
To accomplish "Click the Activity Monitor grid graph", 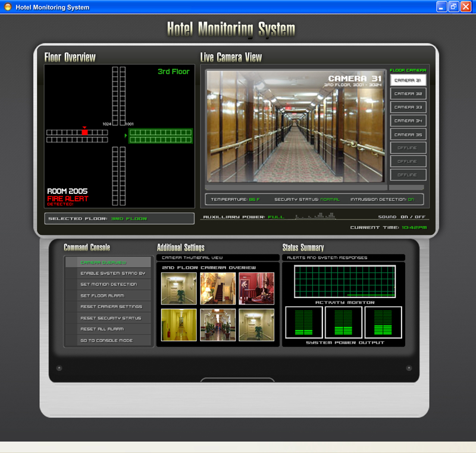I will 345,281.
